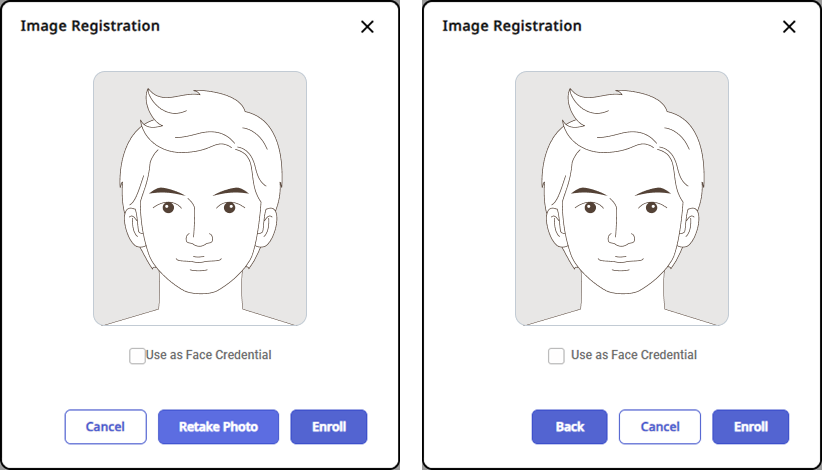This screenshot has height=470, width=822.
Task: Cancel the dialog beside the Back button
Action: 660,427
